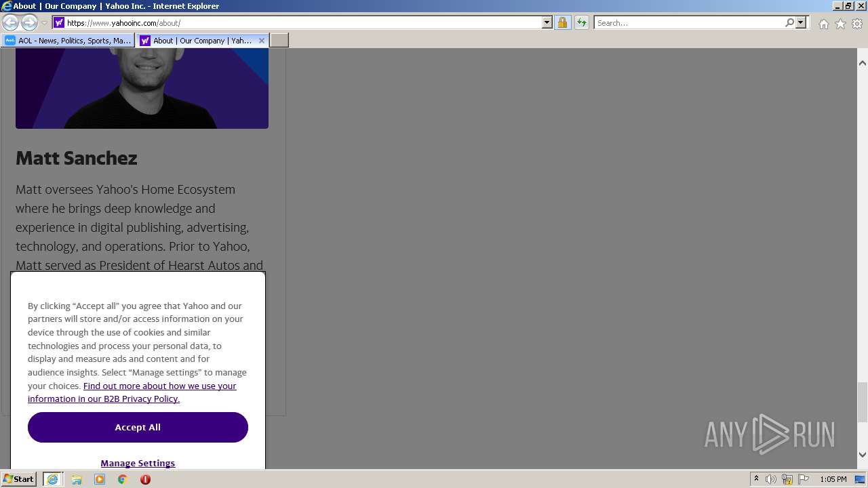Launch Chrome from the taskbar
This screenshot has height=488, width=868.
tap(123, 479)
